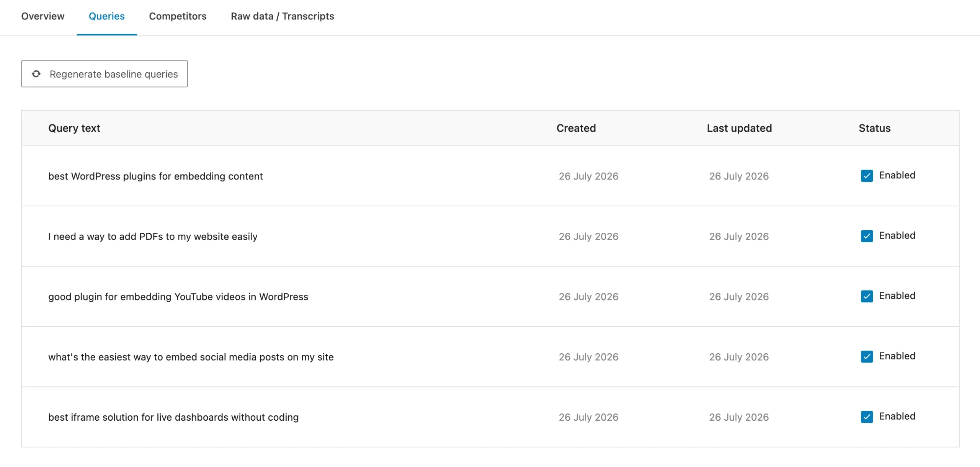Click the Status column header
This screenshot has height=467, width=980.
coord(875,128)
